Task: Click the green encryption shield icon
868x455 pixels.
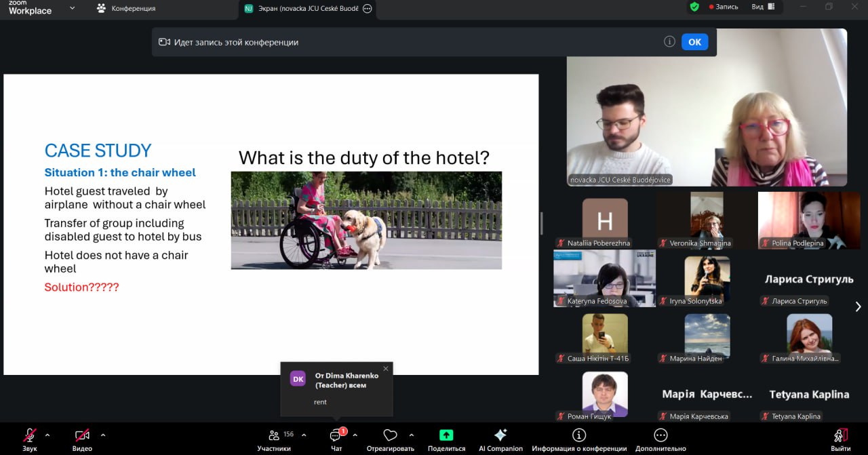Action: [694, 7]
